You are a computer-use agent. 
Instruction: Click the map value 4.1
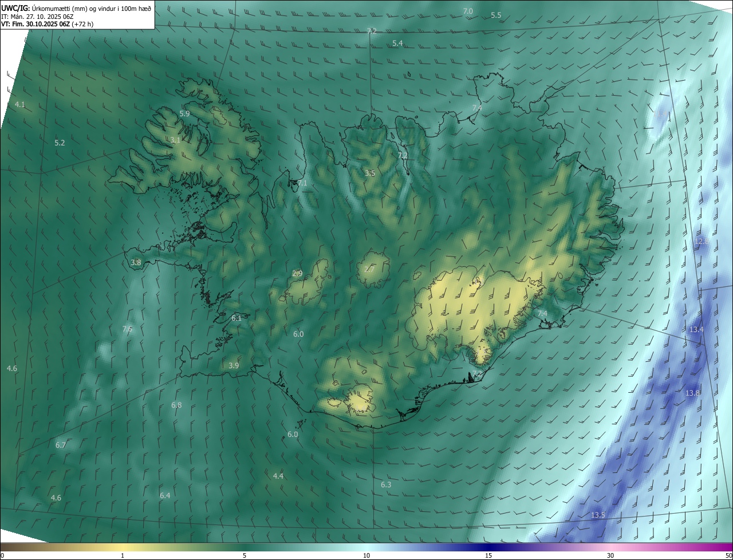point(20,105)
